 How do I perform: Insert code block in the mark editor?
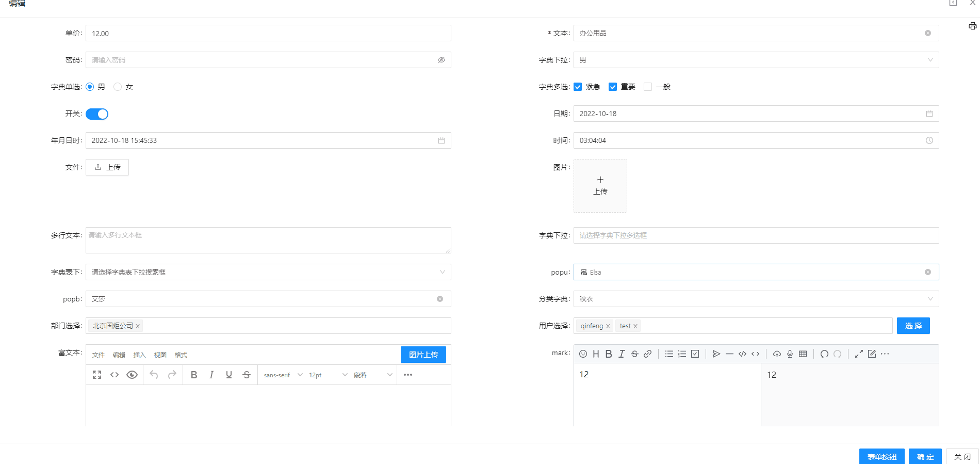click(x=742, y=354)
